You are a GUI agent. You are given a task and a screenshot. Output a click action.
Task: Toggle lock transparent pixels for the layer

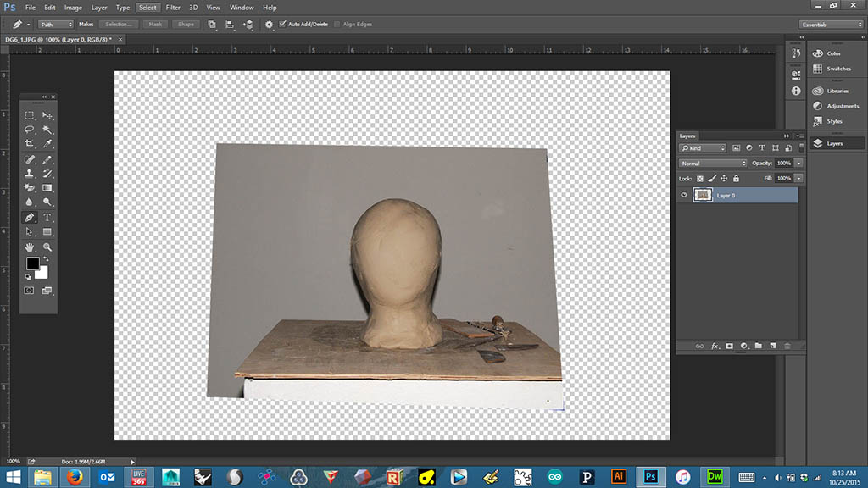700,179
